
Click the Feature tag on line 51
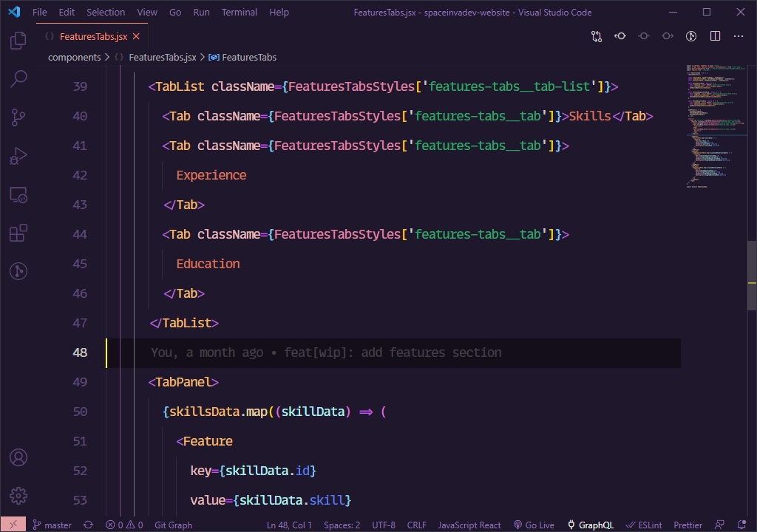[204, 441]
